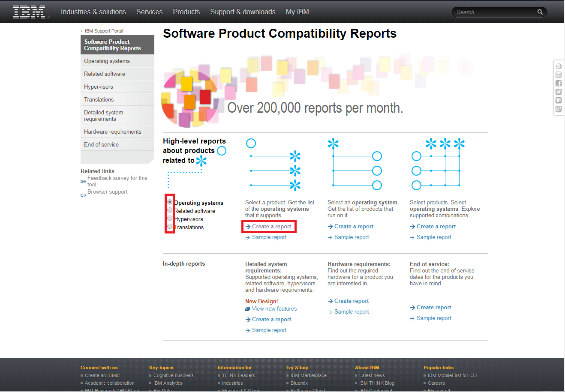Select the Operating systems radio button
The width and height of the screenshot is (565, 392).
click(x=170, y=202)
